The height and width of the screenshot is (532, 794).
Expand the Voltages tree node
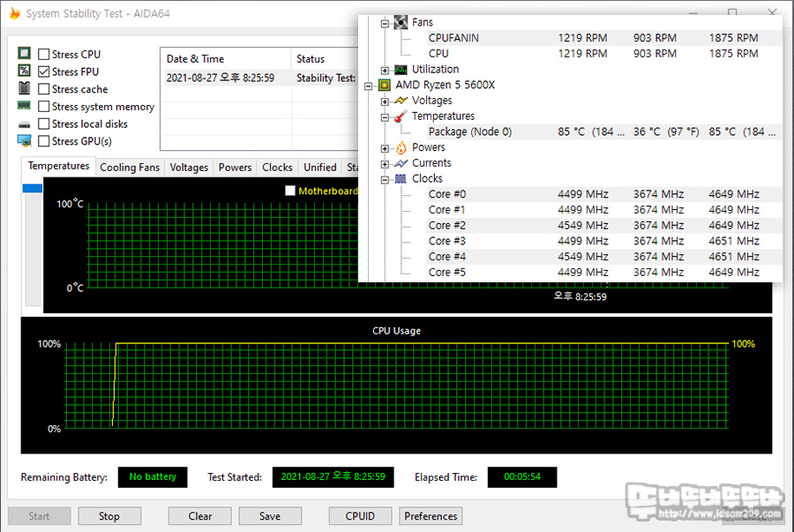coord(385,101)
